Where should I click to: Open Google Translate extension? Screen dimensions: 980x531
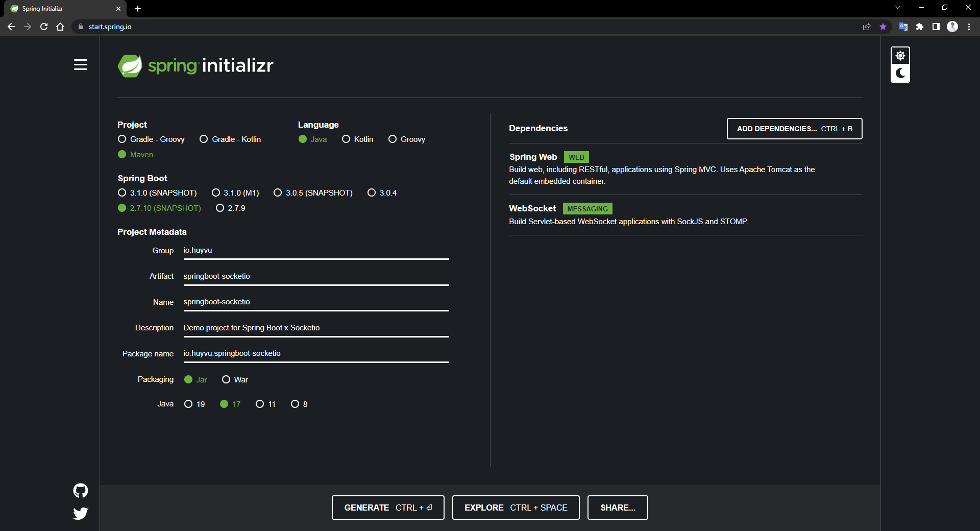click(903, 27)
